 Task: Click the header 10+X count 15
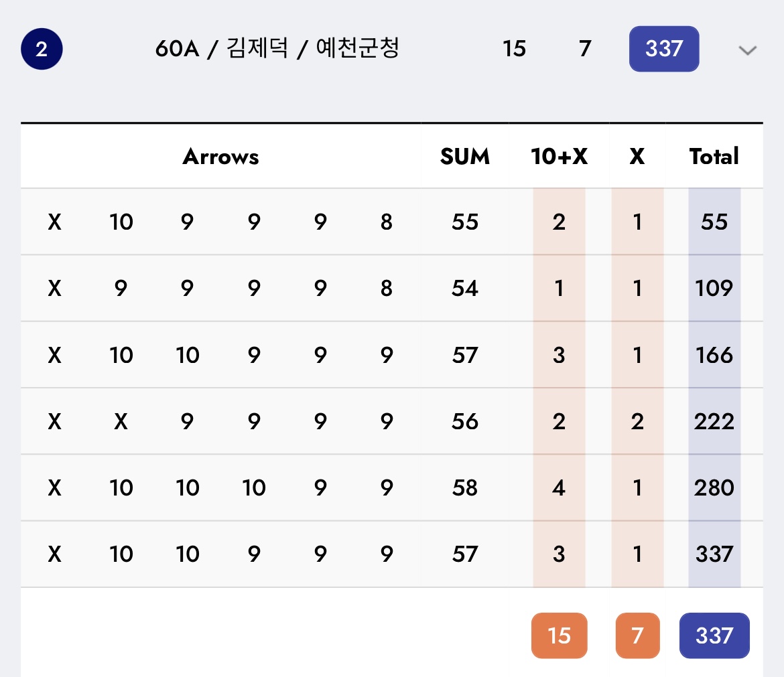[514, 49]
